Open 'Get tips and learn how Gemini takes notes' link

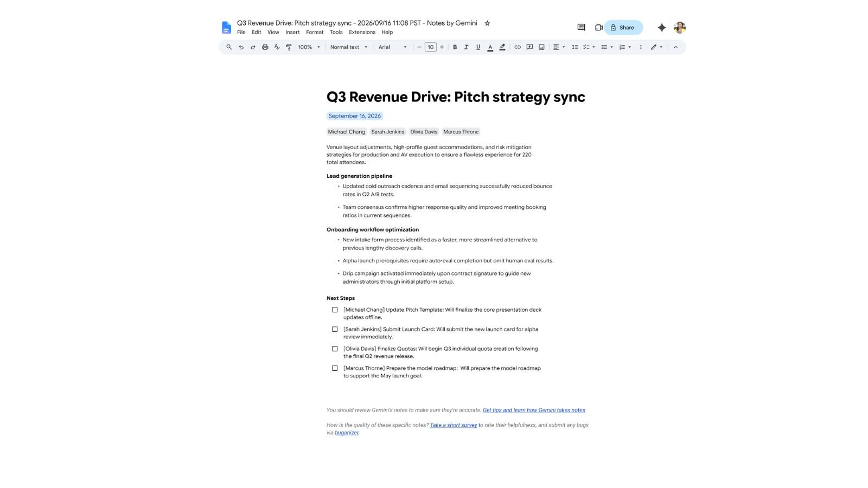pyautogui.click(x=534, y=410)
